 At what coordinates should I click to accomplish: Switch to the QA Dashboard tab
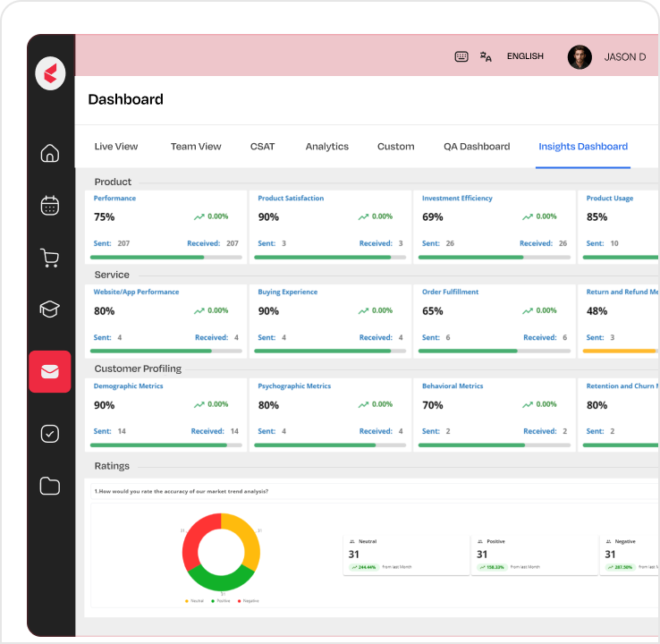(x=477, y=147)
